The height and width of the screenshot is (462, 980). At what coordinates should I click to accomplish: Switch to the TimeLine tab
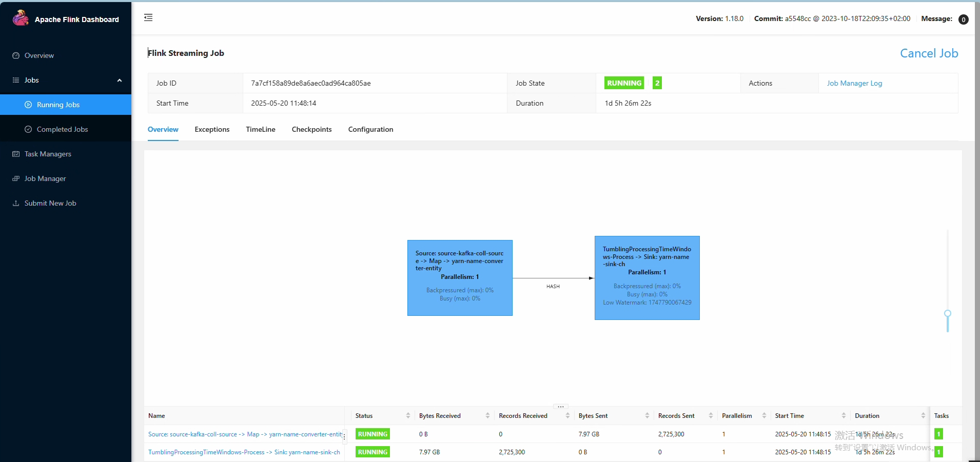(x=261, y=129)
